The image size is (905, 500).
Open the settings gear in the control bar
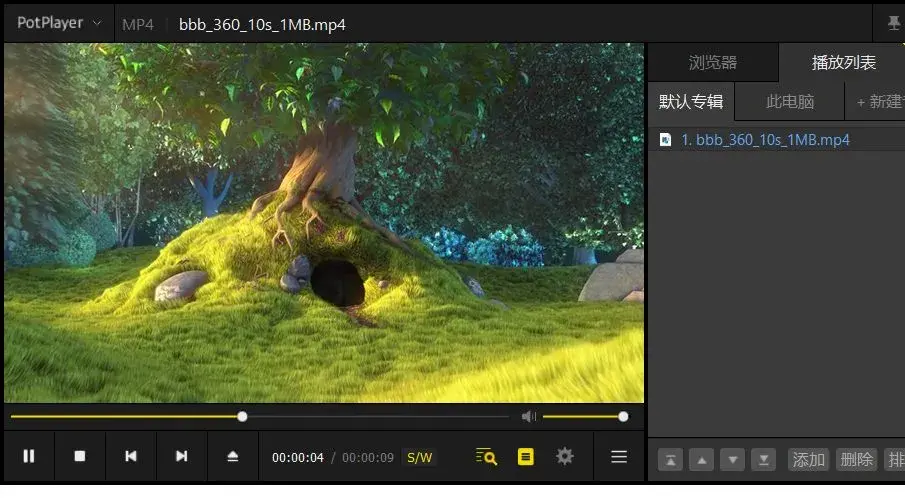click(564, 456)
